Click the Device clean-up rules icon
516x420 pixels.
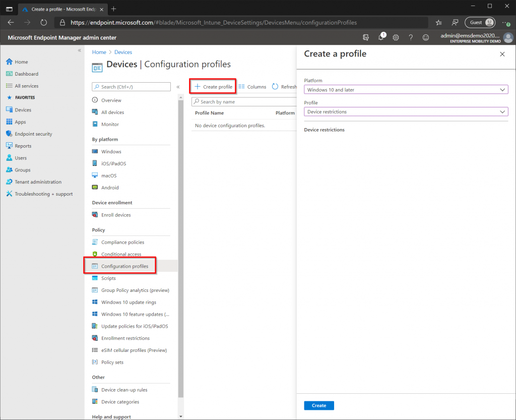[x=95, y=390]
